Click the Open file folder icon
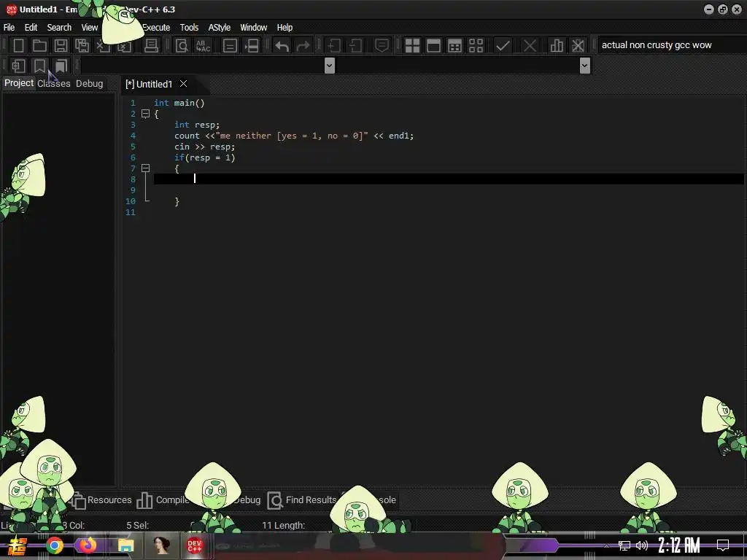747x560 pixels. coord(39,46)
